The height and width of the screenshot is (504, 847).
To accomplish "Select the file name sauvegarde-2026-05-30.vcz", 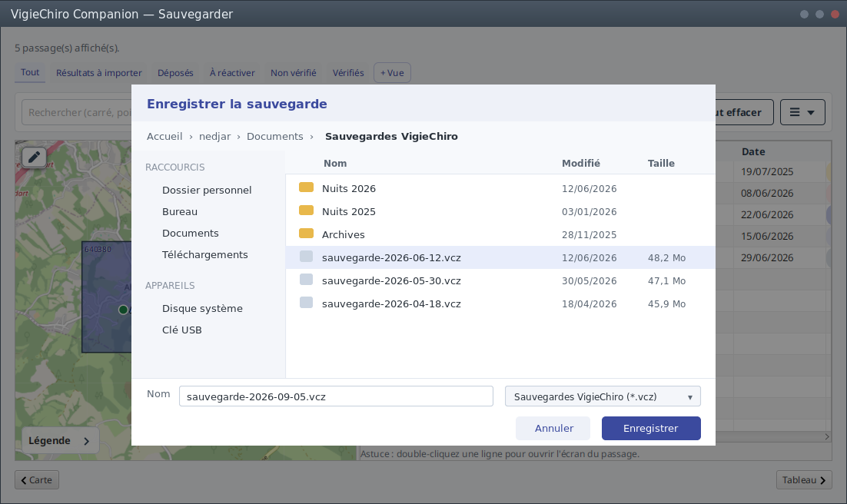I will tap(391, 281).
